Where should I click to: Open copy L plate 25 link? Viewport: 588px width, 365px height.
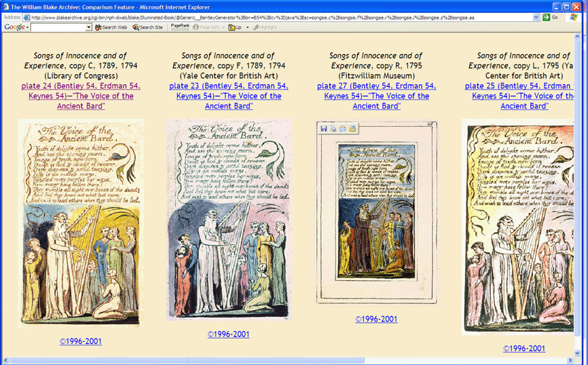tap(519, 96)
